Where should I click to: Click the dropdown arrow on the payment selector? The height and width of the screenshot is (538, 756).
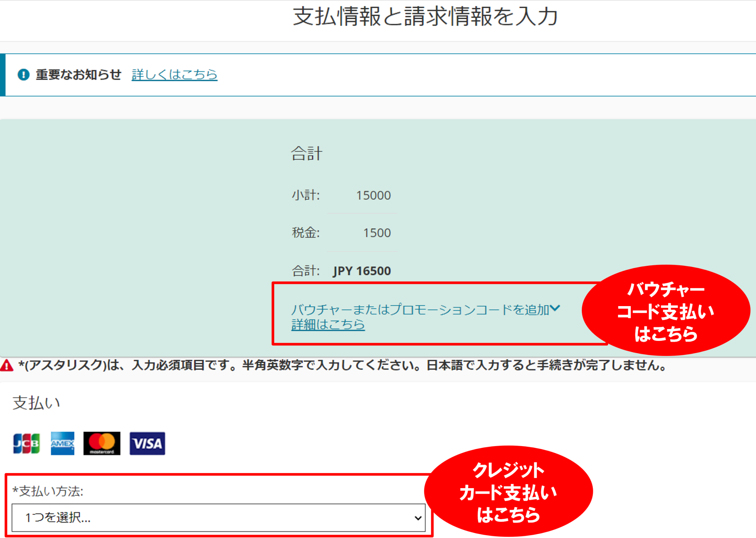(x=417, y=518)
